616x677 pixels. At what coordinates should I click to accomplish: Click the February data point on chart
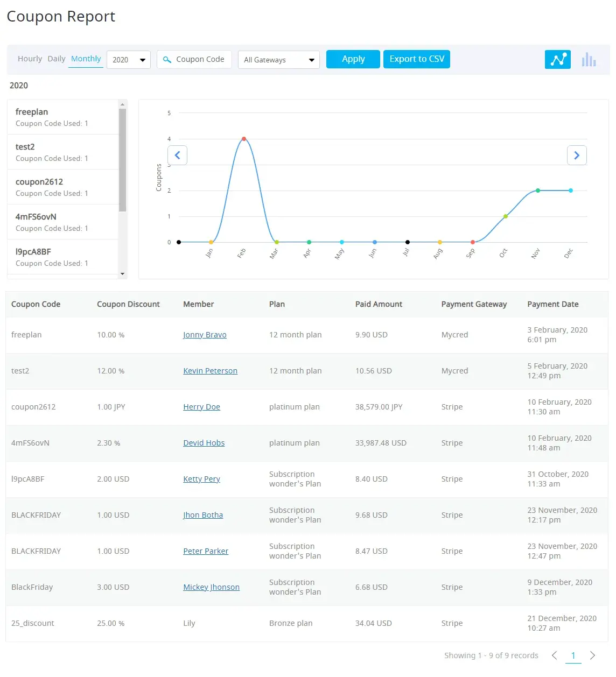point(244,139)
